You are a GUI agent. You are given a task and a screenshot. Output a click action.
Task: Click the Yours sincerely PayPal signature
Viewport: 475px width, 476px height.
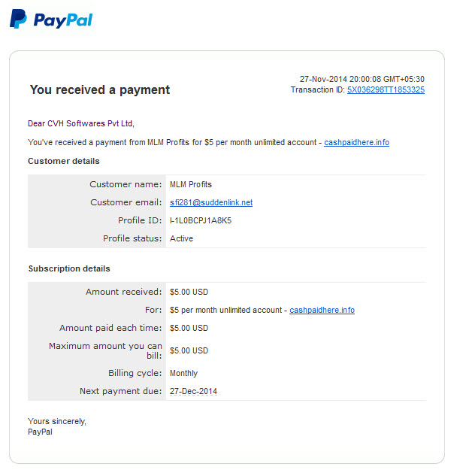(x=57, y=426)
